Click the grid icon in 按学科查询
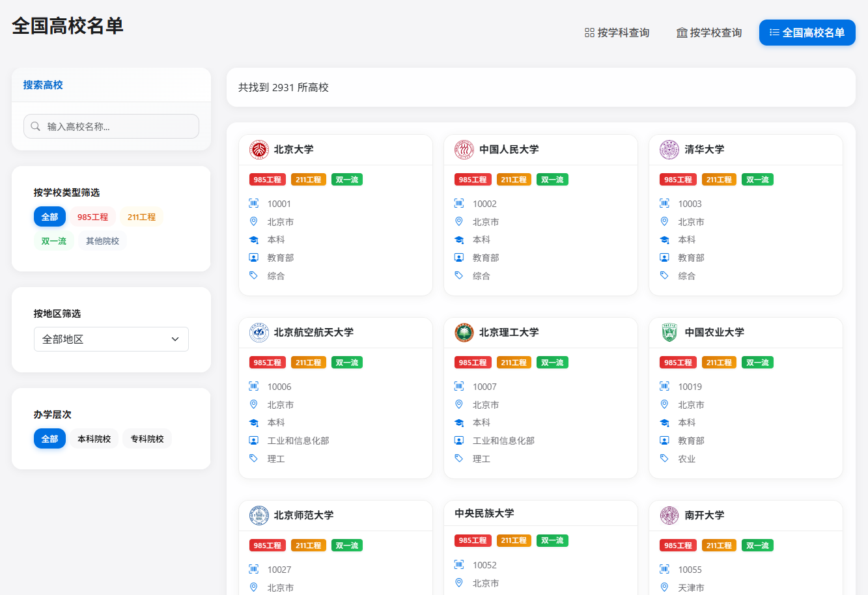The width and height of the screenshot is (868, 595). [589, 33]
